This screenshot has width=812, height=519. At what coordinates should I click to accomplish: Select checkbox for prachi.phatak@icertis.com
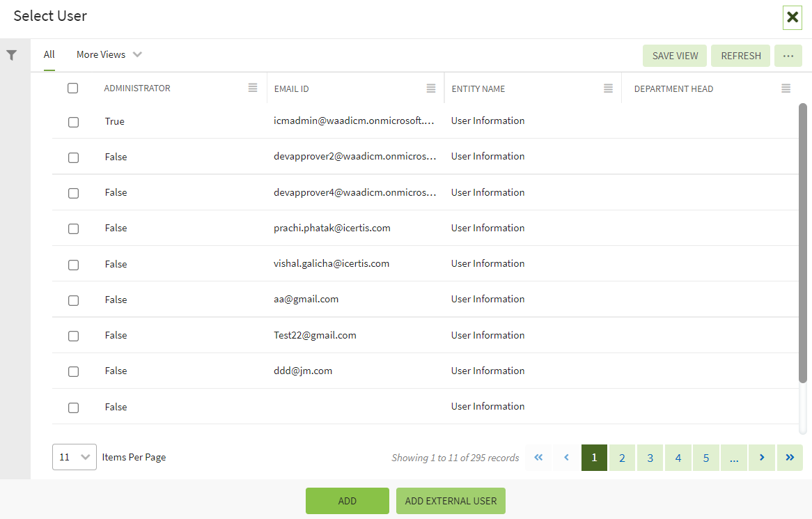pyautogui.click(x=73, y=228)
